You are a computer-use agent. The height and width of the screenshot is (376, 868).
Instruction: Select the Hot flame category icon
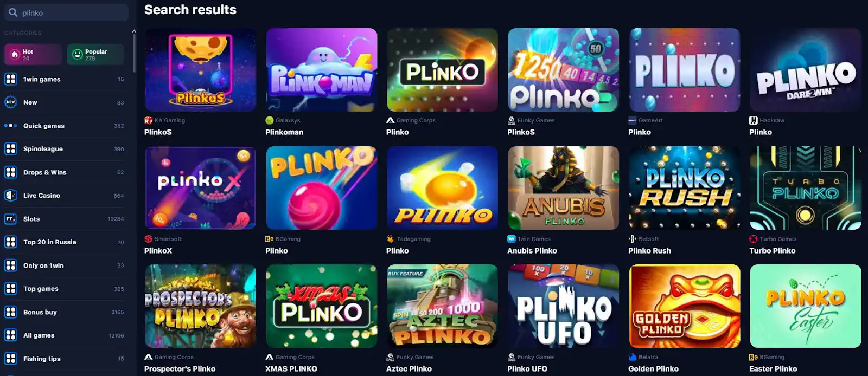15,55
